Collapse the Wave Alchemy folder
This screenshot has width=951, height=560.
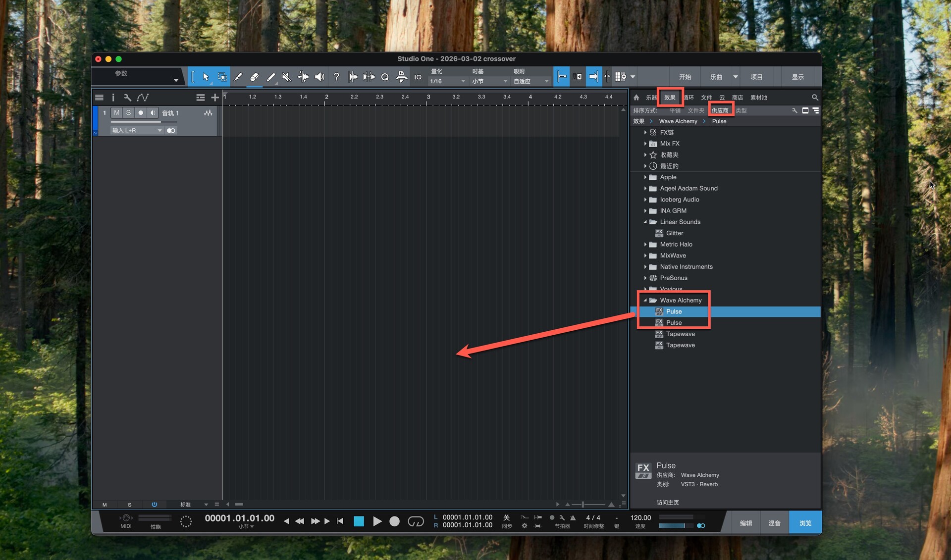point(645,301)
